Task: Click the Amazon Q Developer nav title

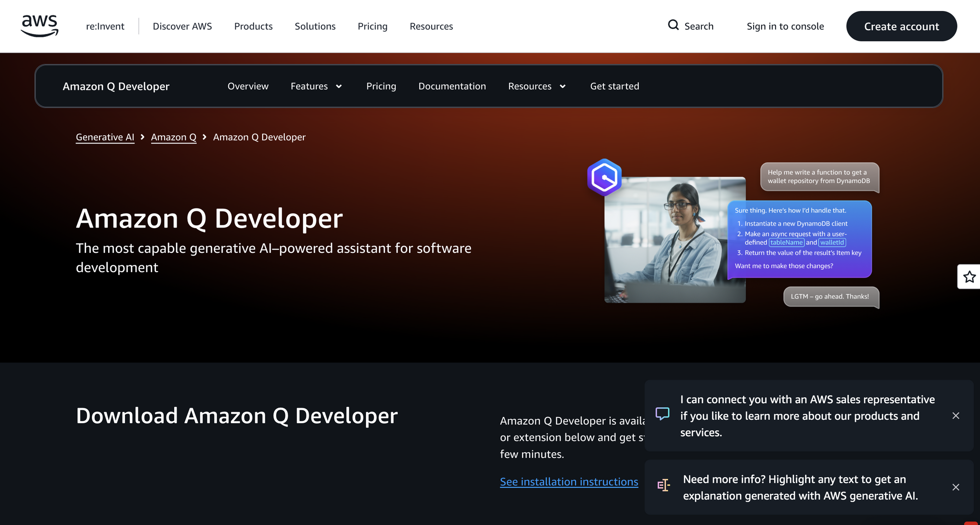Action: pyautogui.click(x=116, y=86)
